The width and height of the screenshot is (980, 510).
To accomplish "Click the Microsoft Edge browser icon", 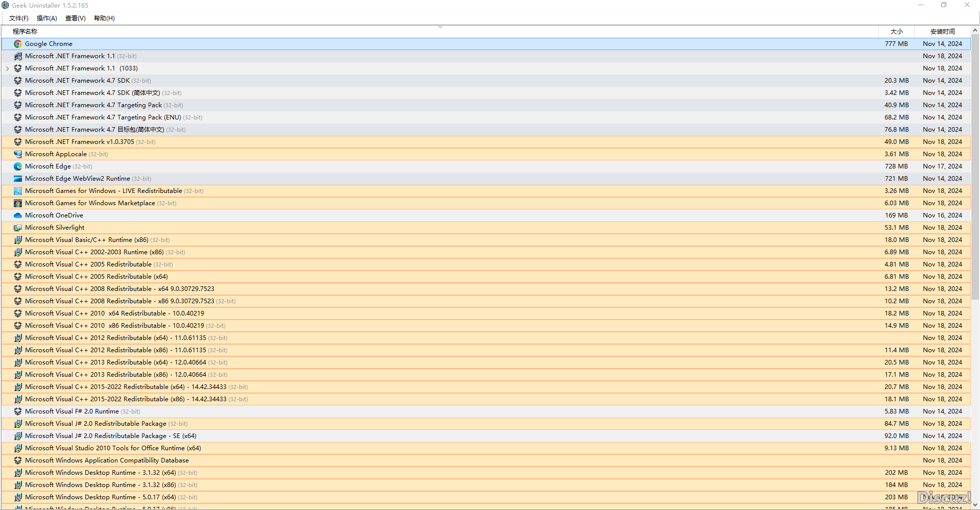I will (18, 166).
